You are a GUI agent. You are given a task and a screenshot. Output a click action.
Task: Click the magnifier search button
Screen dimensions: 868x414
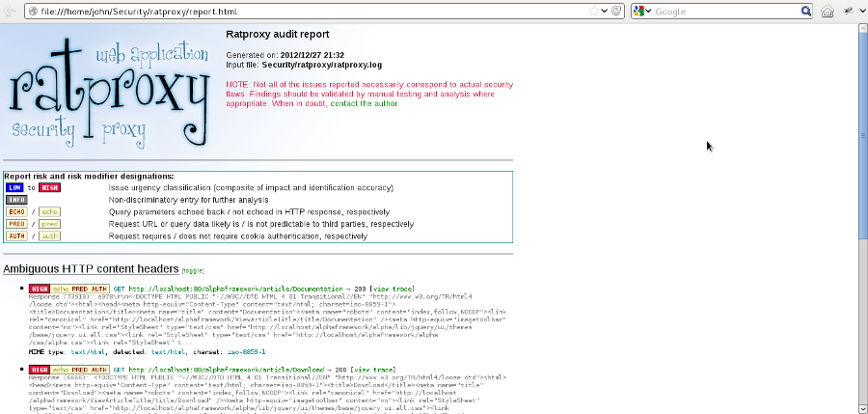(806, 12)
